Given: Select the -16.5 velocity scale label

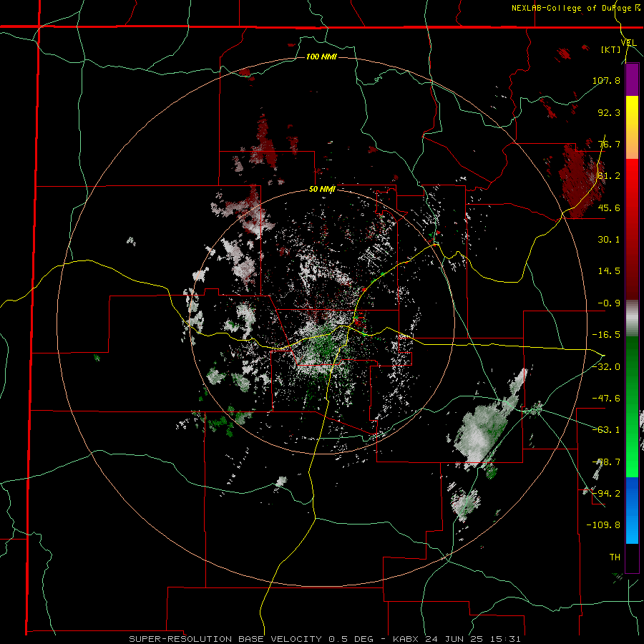Looking at the screenshot, I should coord(606,335).
